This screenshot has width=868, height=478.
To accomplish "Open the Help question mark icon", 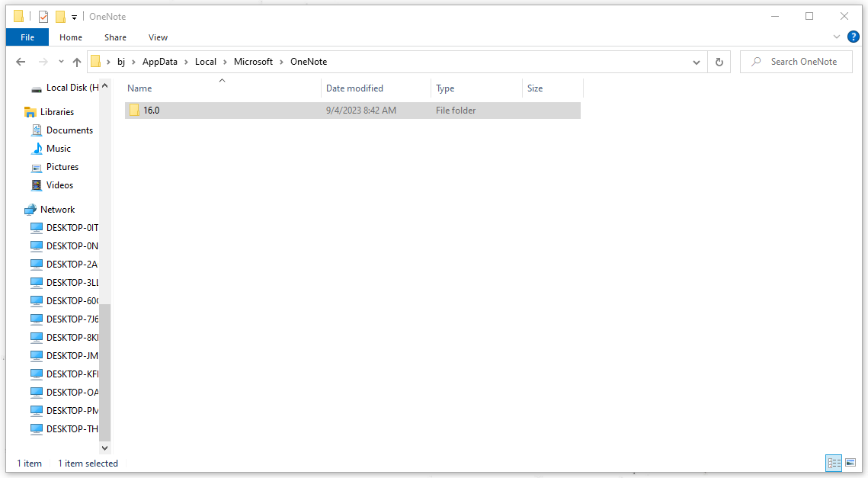I will pyautogui.click(x=854, y=37).
